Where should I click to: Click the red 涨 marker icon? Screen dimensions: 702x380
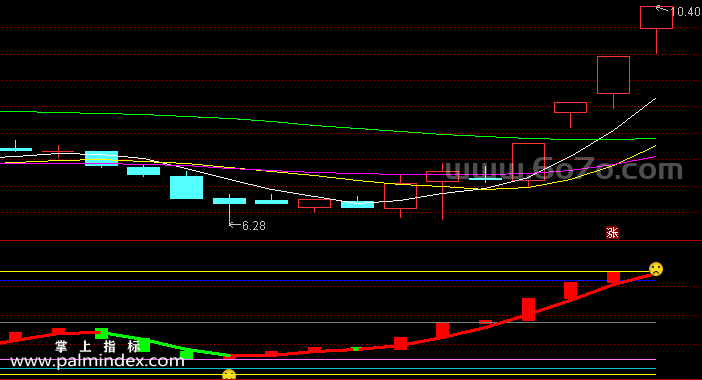click(x=612, y=232)
